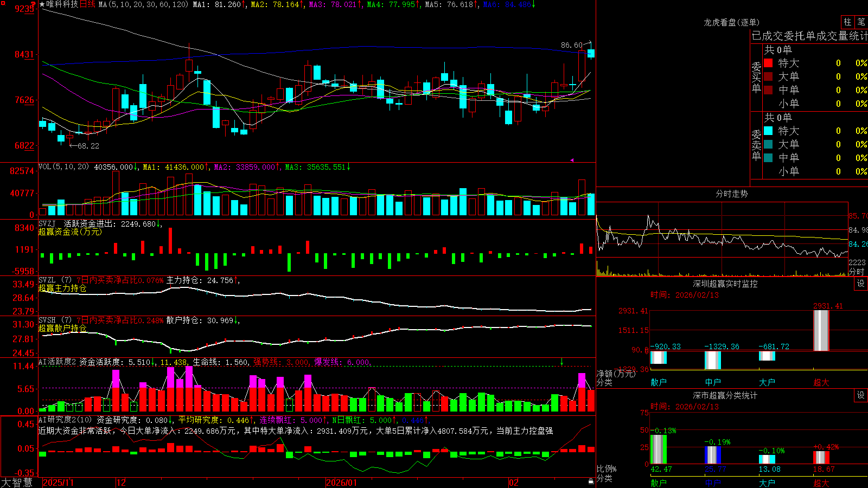The image size is (868, 488).
Task: Click the SVSH indicator name
Action: point(47,320)
